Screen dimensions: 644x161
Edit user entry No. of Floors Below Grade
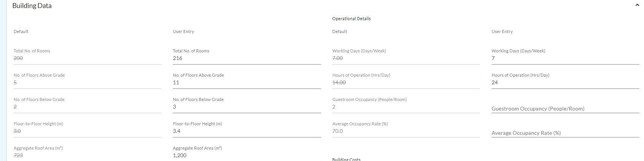(x=246, y=107)
